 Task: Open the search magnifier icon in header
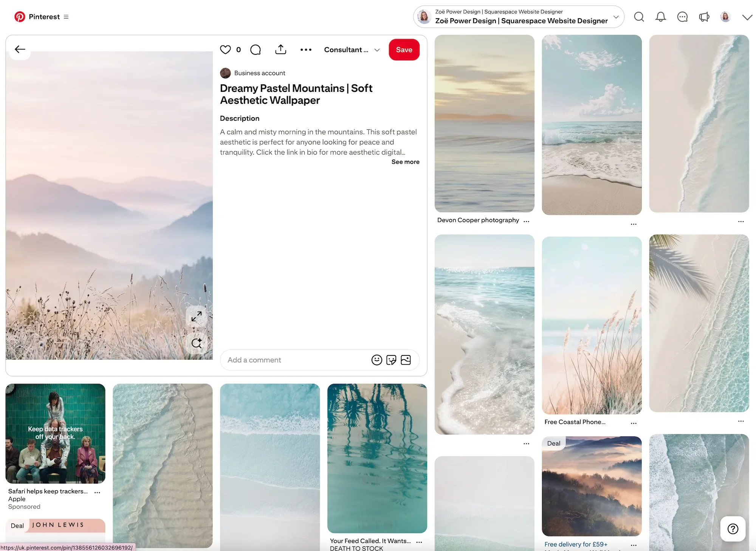(x=639, y=17)
